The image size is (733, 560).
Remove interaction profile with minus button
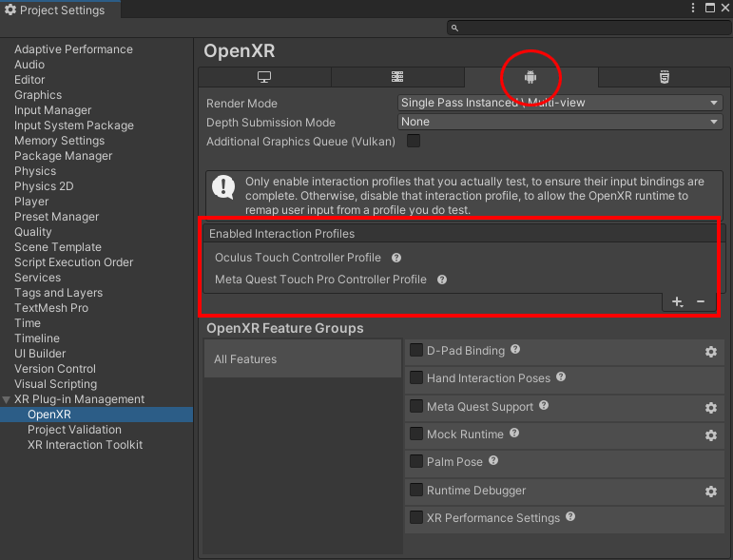pyautogui.click(x=701, y=301)
